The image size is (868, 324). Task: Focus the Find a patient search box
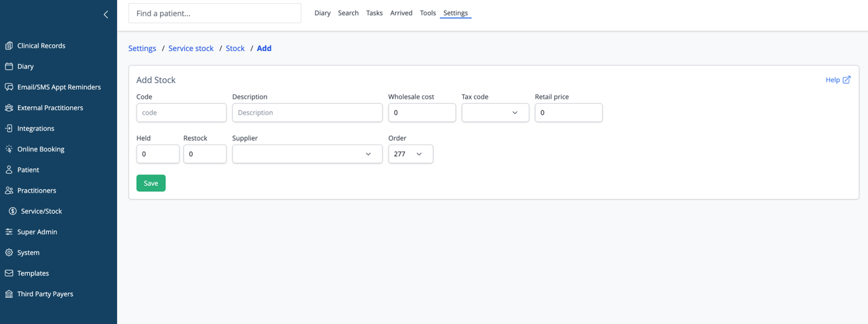pyautogui.click(x=215, y=13)
